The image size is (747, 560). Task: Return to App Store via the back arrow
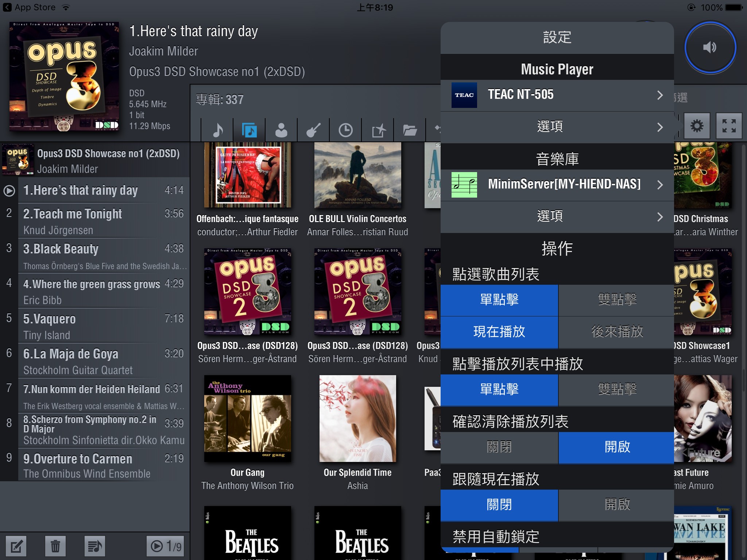coord(7,7)
